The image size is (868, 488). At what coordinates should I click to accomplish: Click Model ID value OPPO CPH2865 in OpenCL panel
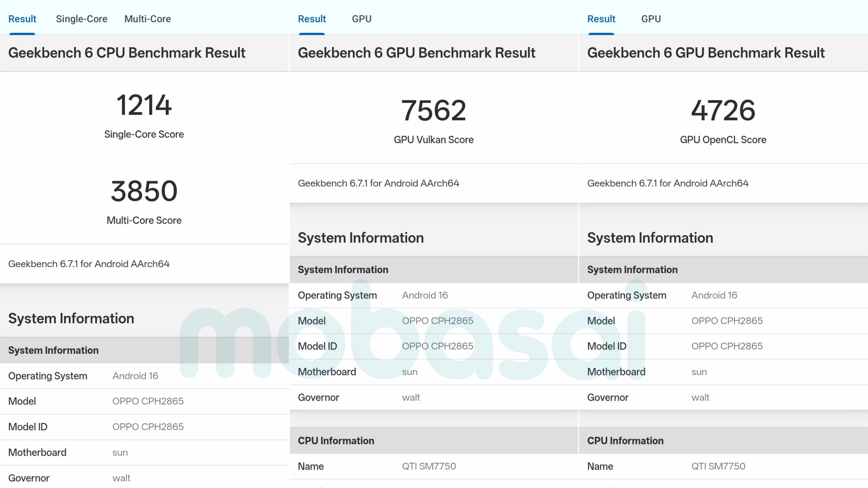[x=727, y=346]
